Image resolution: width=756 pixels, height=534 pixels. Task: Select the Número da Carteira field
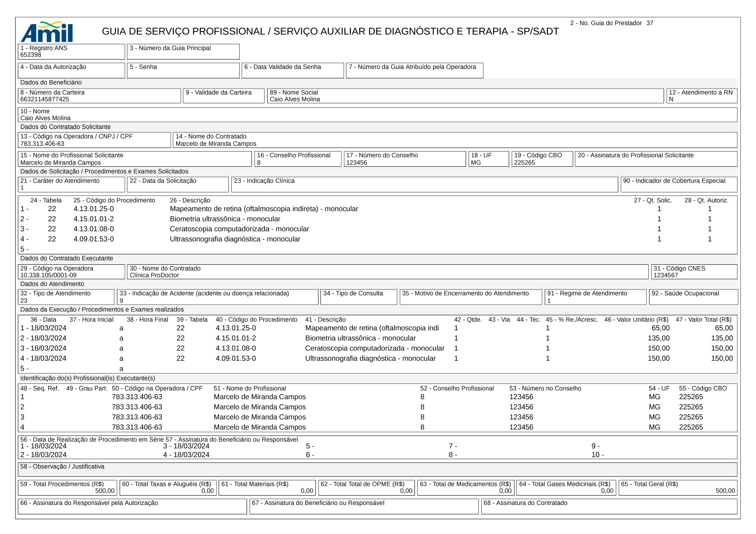[x=99, y=96]
